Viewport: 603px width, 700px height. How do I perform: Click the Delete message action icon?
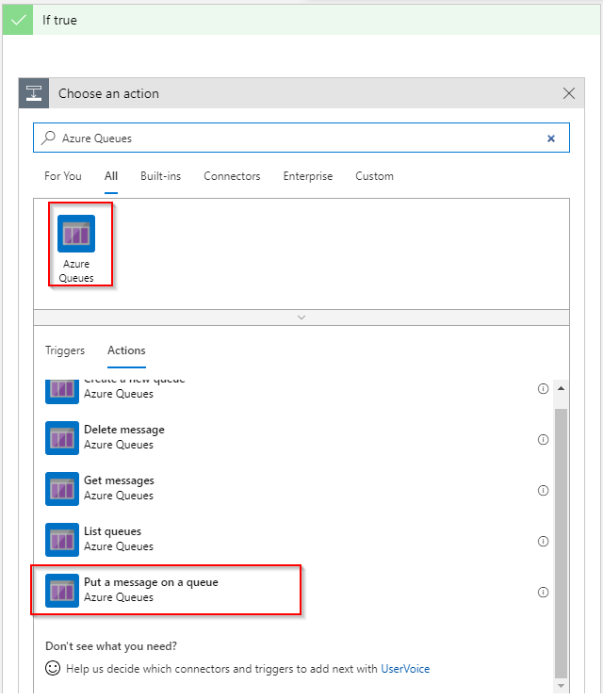[x=62, y=438]
